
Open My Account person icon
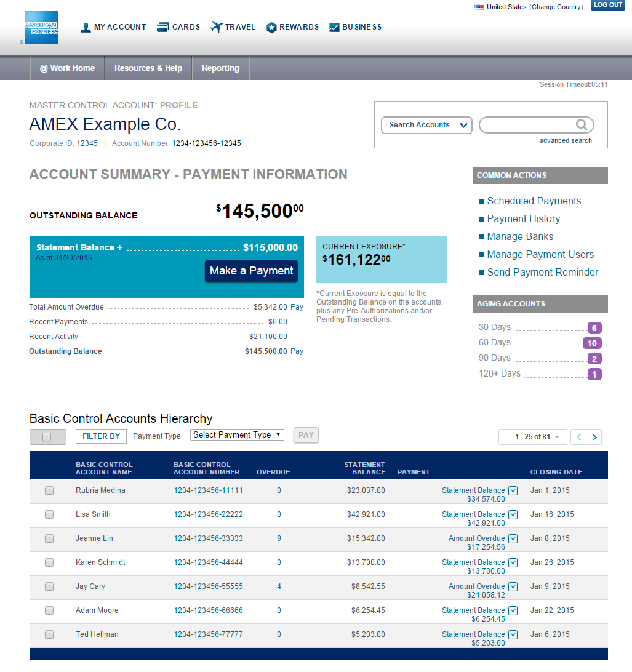point(86,28)
